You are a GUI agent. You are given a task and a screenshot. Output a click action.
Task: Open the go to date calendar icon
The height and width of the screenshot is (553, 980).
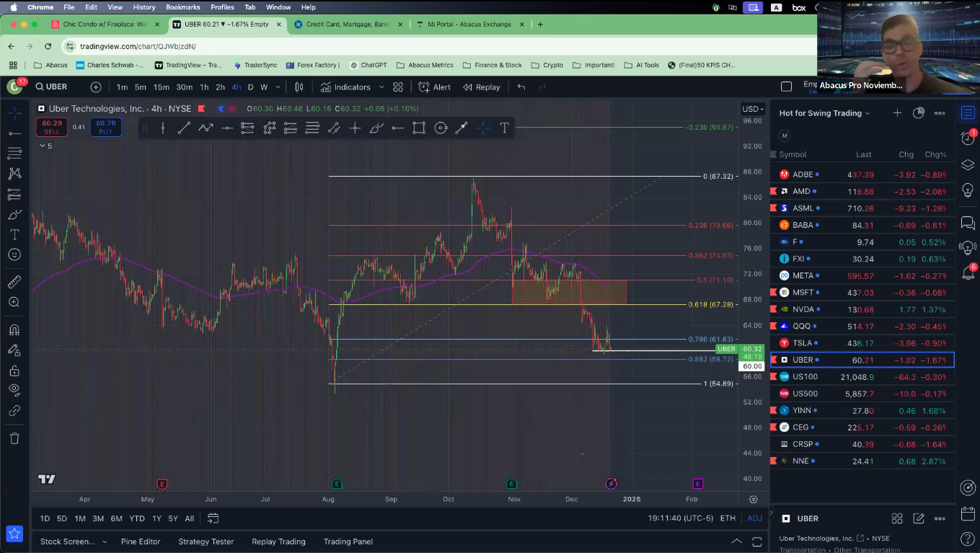[x=213, y=518]
